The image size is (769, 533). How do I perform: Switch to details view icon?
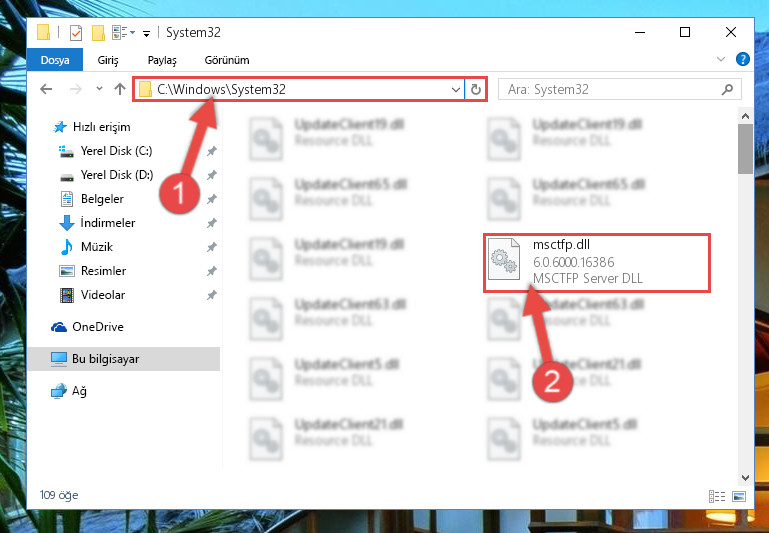717,496
